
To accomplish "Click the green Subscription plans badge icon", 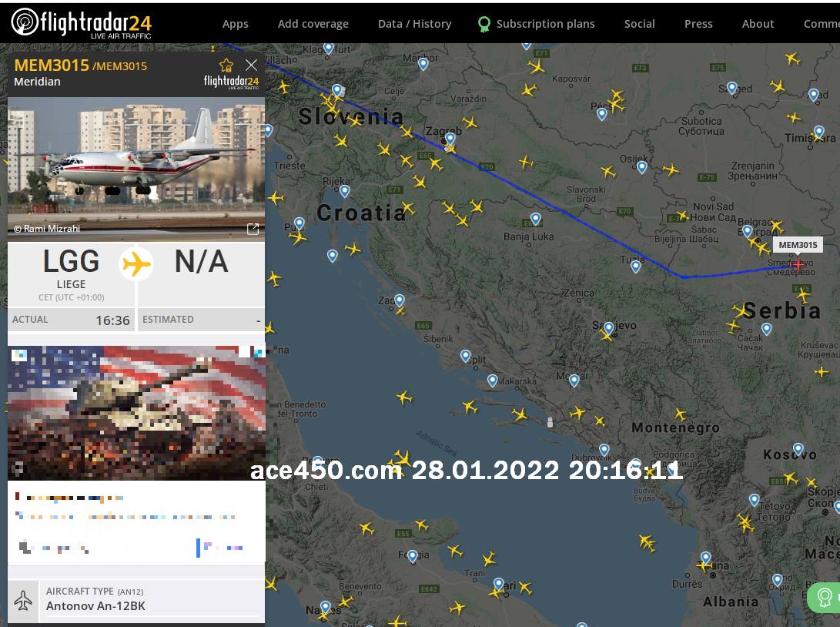I will click(484, 24).
